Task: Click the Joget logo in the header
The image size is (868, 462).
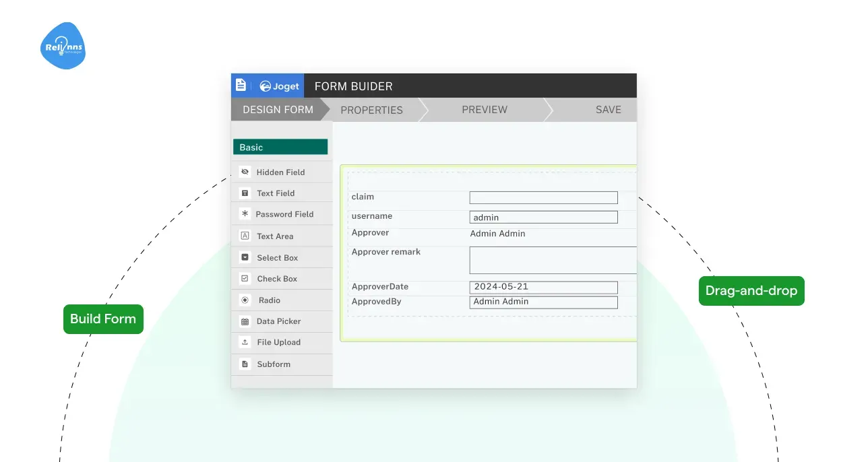Action: tap(278, 86)
